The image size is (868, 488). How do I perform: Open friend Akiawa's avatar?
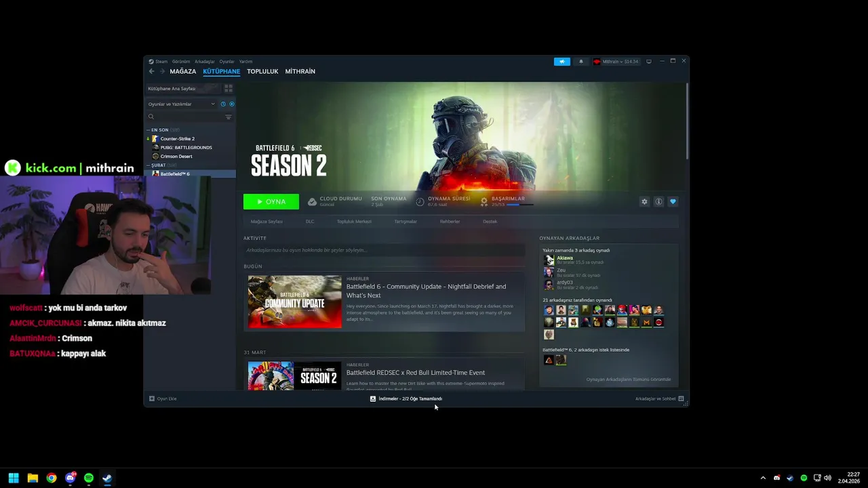point(549,260)
